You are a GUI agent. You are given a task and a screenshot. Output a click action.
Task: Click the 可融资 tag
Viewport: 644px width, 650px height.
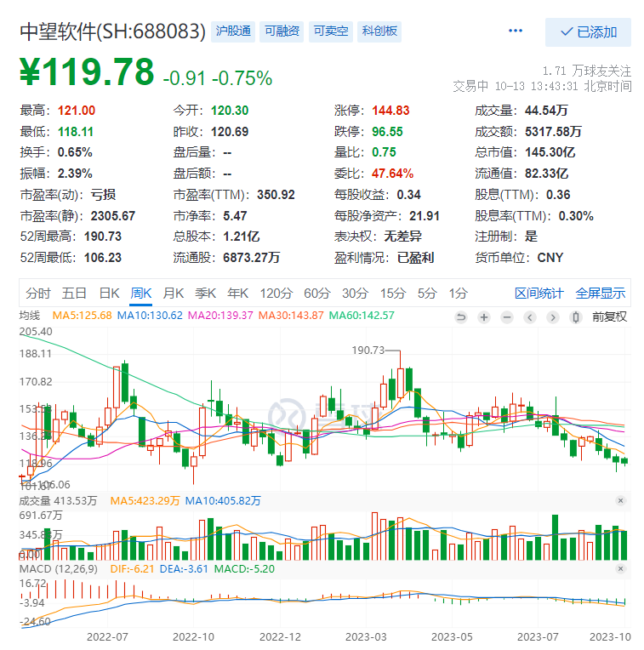(282, 32)
